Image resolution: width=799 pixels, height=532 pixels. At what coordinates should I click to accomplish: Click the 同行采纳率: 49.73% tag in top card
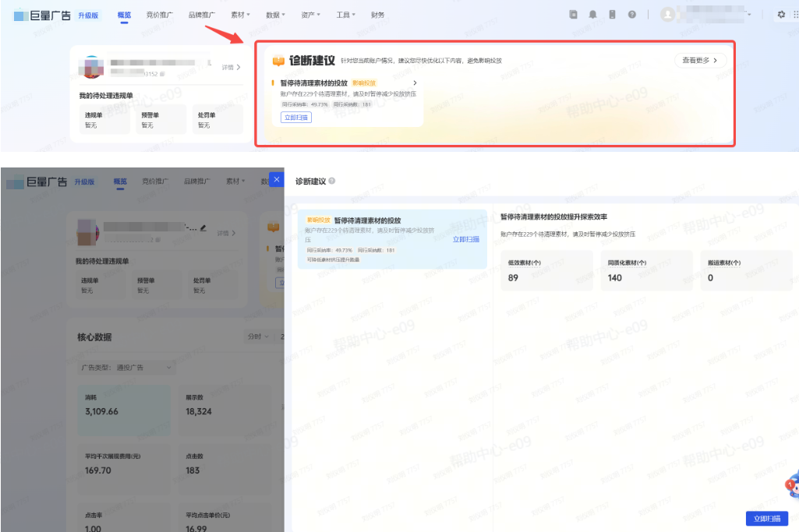click(305, 104)
